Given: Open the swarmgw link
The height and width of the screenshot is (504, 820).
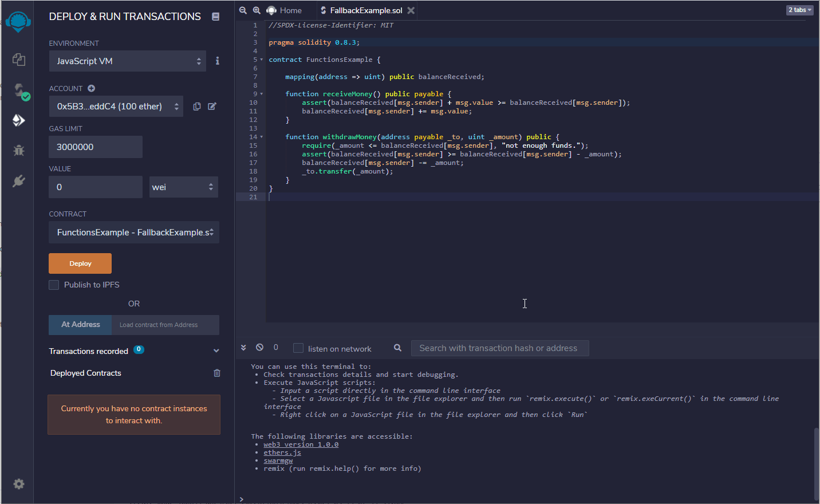Looking at the screenshot, I should [x=278, y=460].
